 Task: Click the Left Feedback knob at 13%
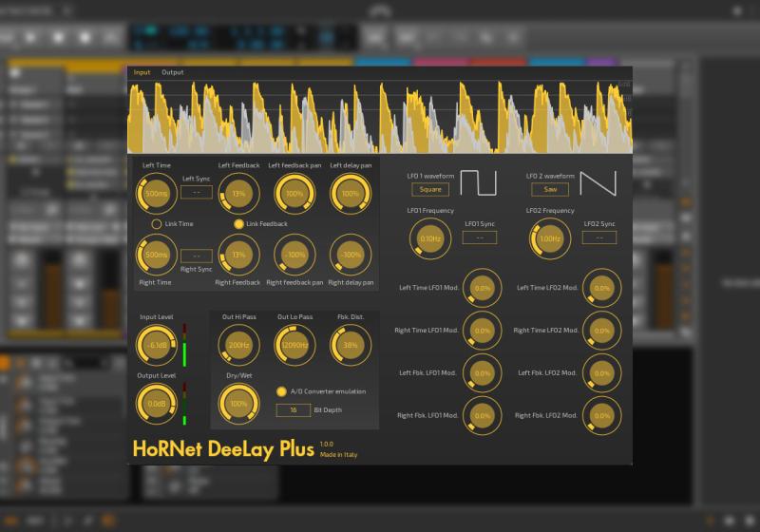point(238,194)
